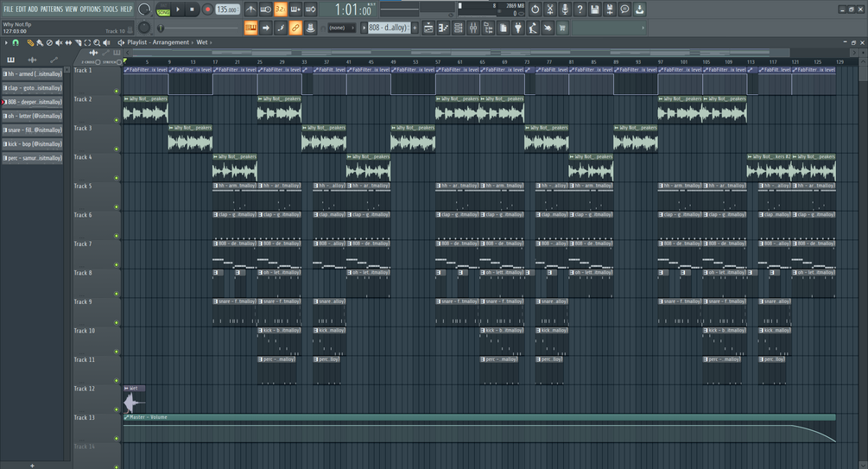The height and width of the screenshot is (469, 868).
Task: Click the master pitch knob
Action: [144, 27]
